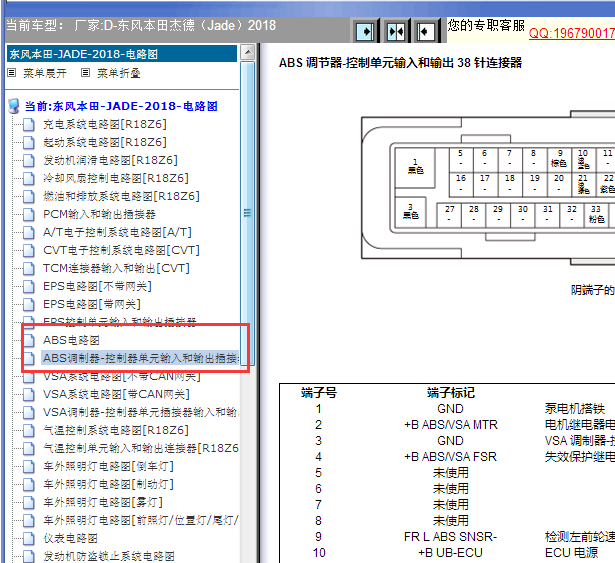Click the 端子号 table column header
The height and width of the screenshot is (563, 615).
tap(318, 393)
